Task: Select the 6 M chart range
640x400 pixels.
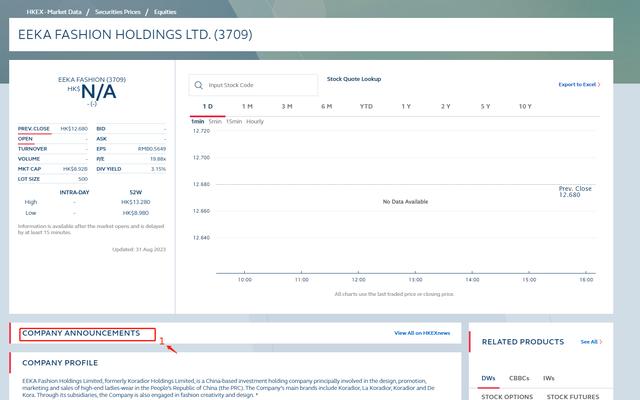Action: click(x=326, y=106)
